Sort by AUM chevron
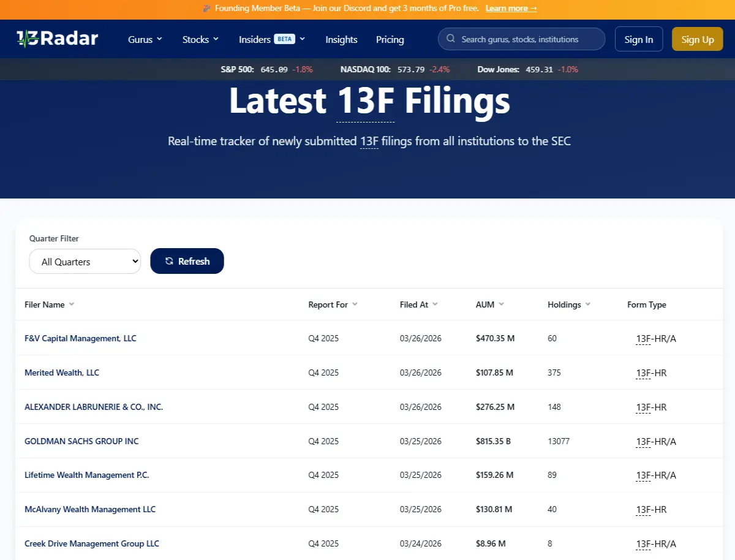 (501, 305)
